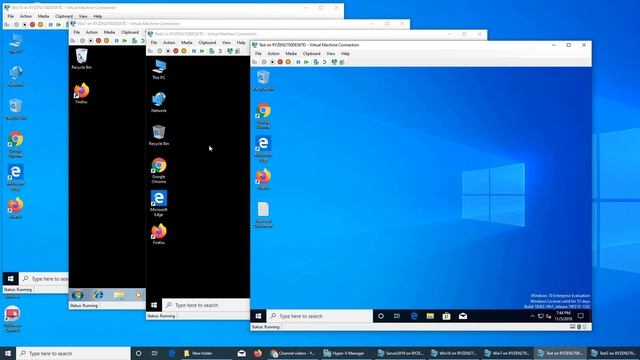This screenshot has height=360, width=640.
Task: Click red Shut Down icon in Test2 window toolbar
Action: pos(176,51)
